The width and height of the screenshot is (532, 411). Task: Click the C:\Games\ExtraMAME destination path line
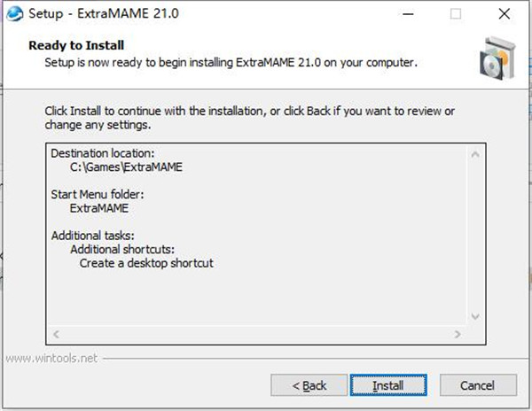(126, 167)
